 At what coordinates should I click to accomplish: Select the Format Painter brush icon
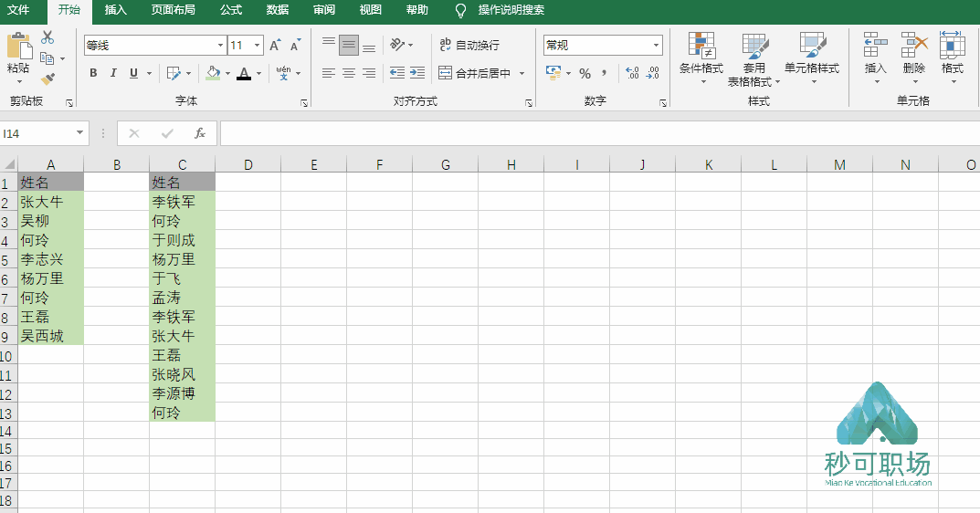pos(47,79)
